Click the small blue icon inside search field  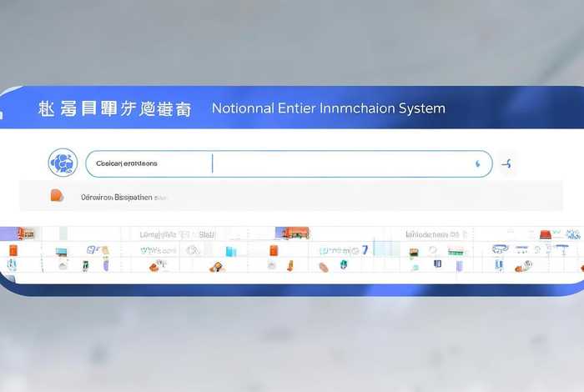(478, 163)
